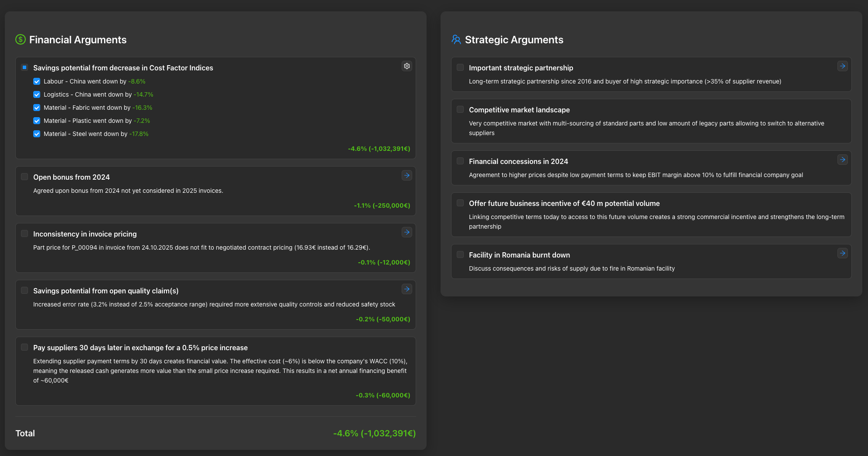Click the dollar icon beside Financial Arguments
This screenshot has height=456, width=868.
tap(20, 39)
